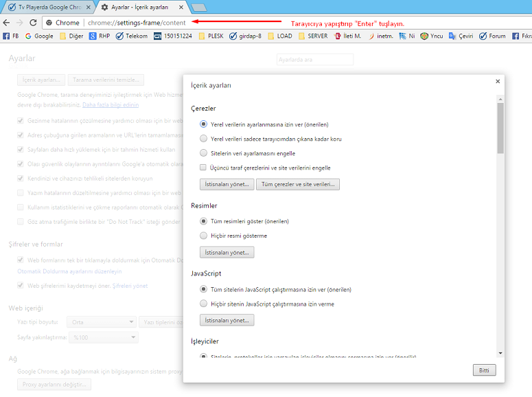Click the dialog scrollbar up arrow
This screenshot has height=397, width=532.
click(500, 99)
